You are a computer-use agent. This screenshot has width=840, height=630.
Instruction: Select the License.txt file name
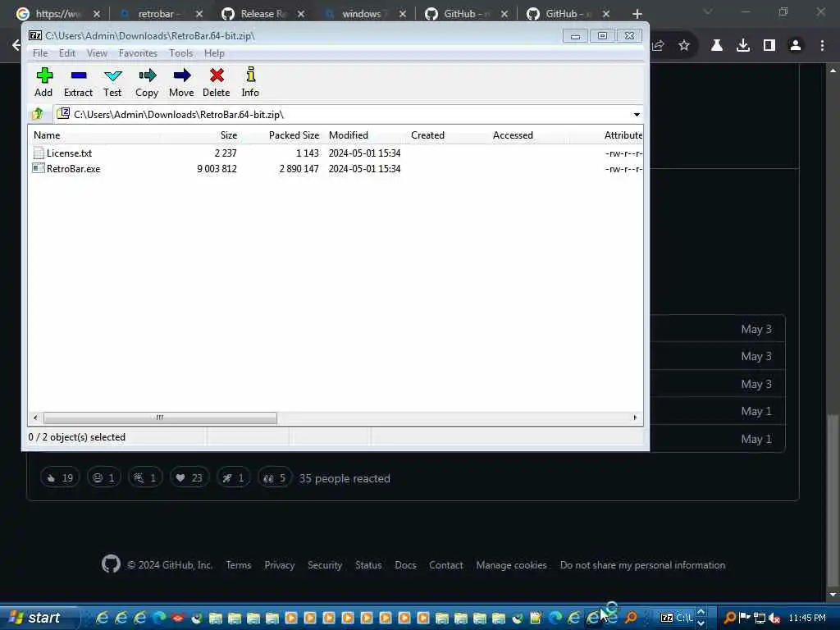(x=69, y=153)
